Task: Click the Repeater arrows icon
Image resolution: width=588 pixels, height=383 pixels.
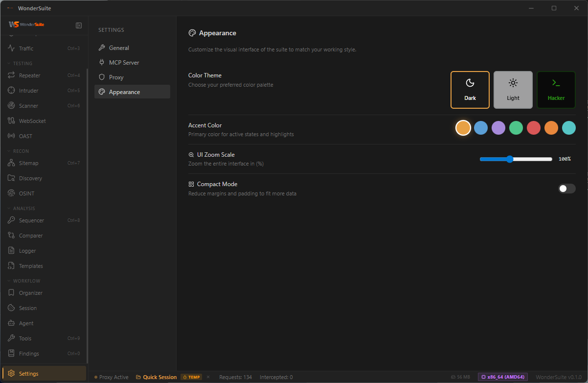Action: [11, 75]
